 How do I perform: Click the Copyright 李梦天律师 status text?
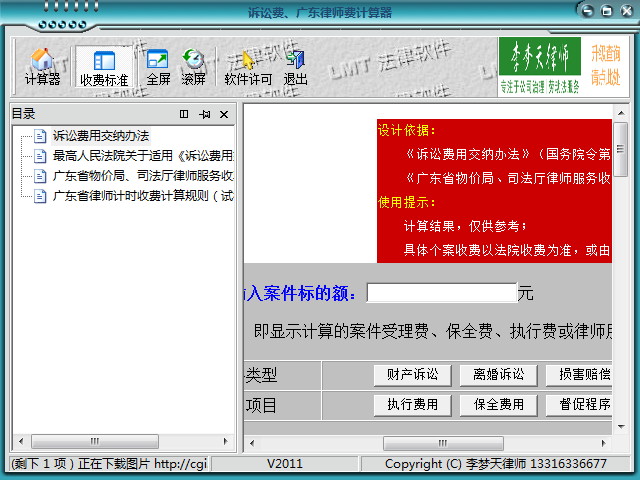point(496,464)
